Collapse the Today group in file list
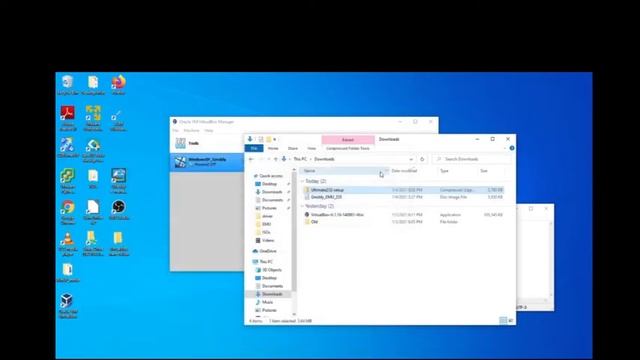 [302, 181]
